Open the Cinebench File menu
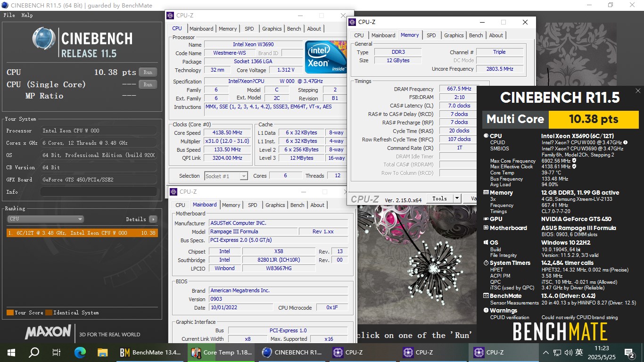Image resolution: width=644 pixels, height=362 pixels. [9, 15]
